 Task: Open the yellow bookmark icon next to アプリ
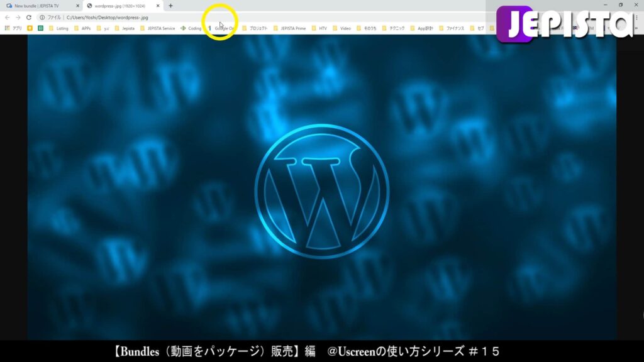[x=30, y=28]
